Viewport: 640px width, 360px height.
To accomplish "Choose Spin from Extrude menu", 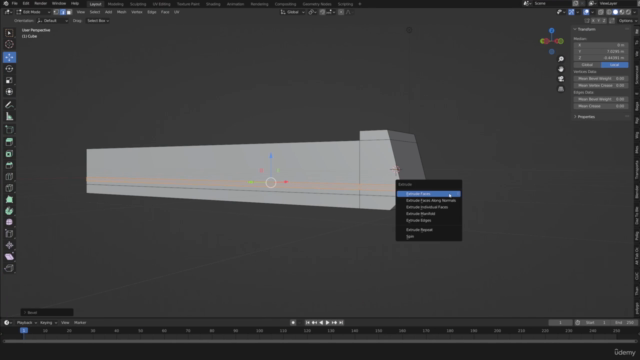I will [429, 236].
